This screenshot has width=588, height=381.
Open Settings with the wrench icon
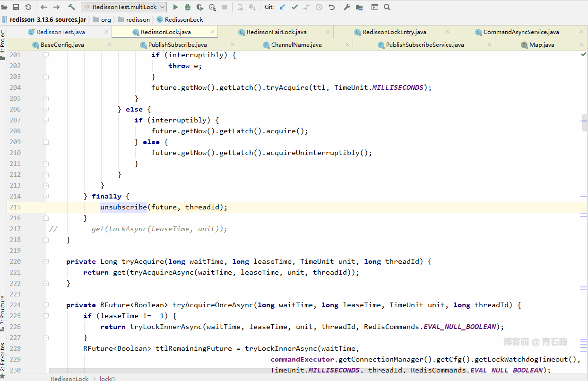pyautogui.click(x=346, y=7)
